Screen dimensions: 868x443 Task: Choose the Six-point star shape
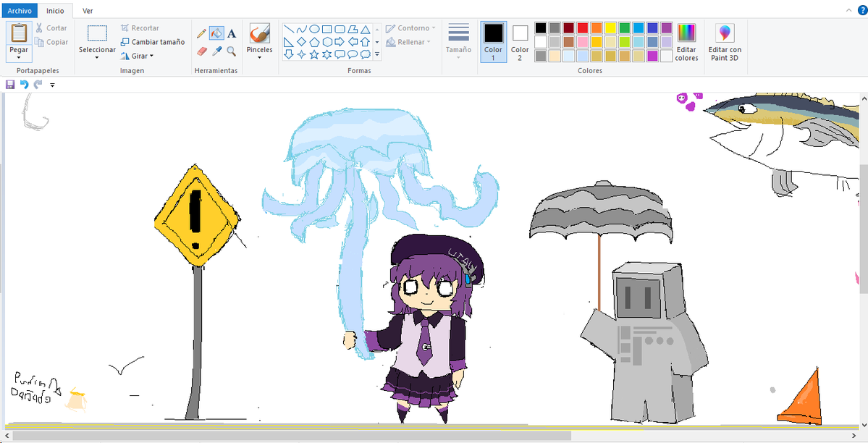point(326,54)
